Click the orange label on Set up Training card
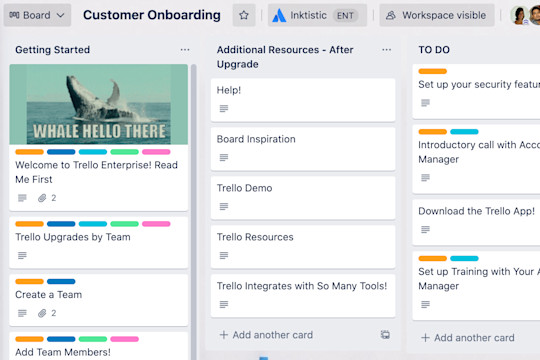Screen dimensions: 540x360 coord(432,258)
